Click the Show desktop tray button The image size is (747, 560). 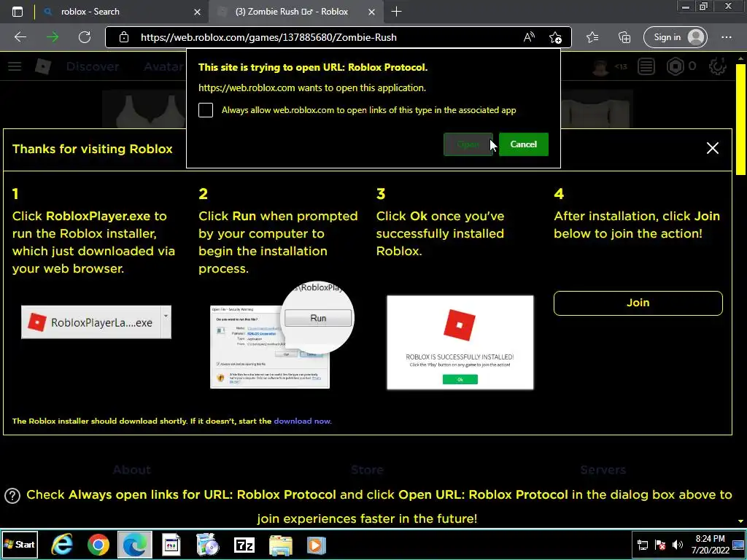pos(739,545)
